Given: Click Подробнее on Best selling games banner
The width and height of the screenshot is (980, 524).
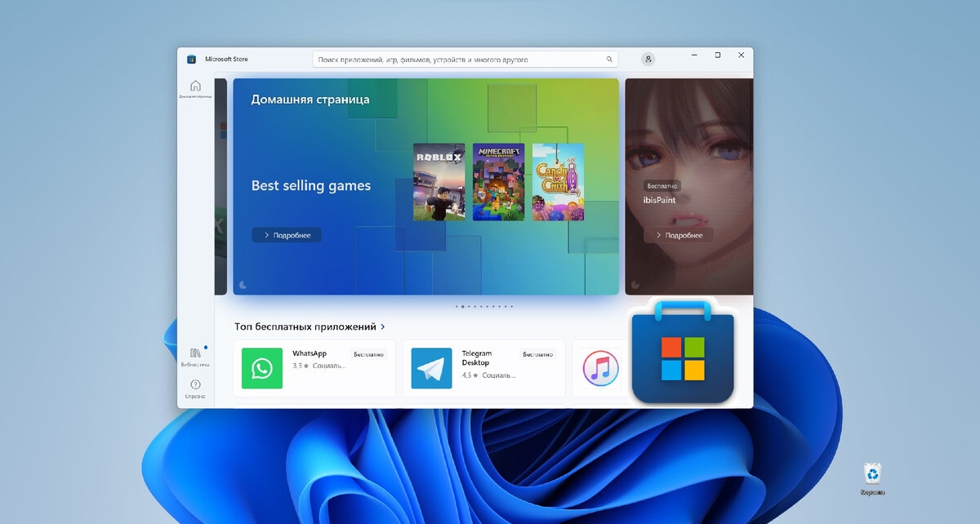Looking at the screenshot, I should tap(287, 235).
